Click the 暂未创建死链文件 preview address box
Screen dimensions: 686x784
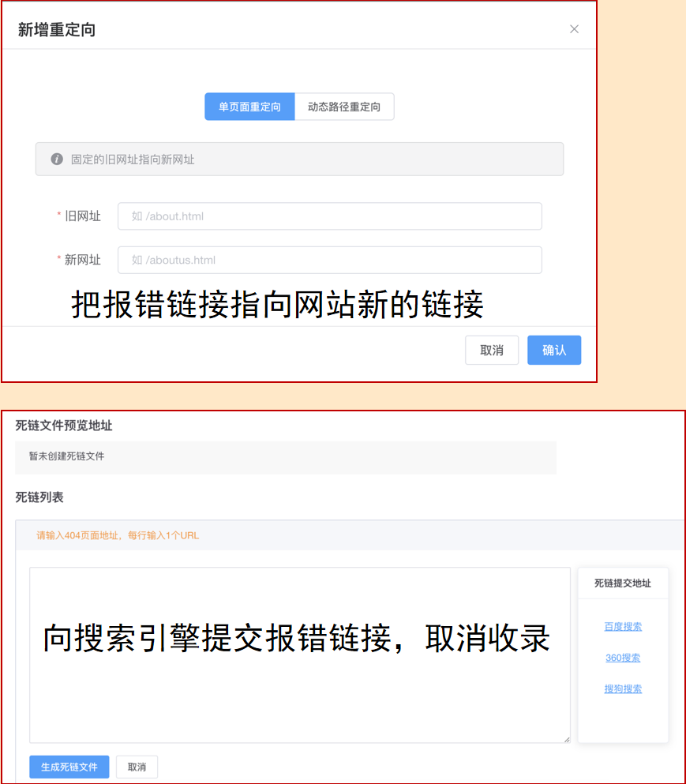[x=286, y=457]
